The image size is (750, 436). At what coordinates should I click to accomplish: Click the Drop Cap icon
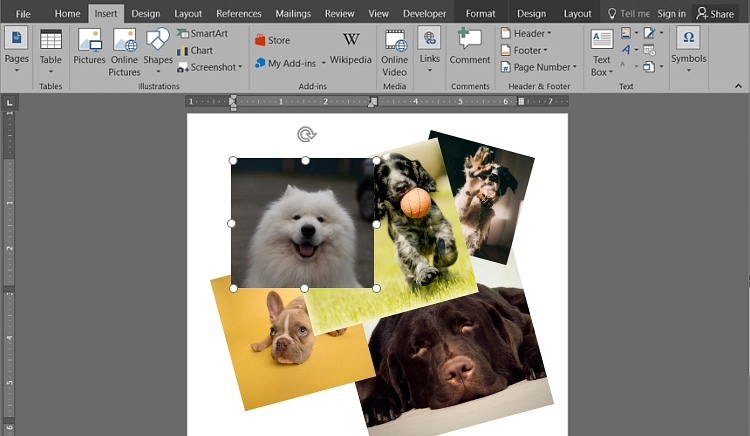pos(623,65)
